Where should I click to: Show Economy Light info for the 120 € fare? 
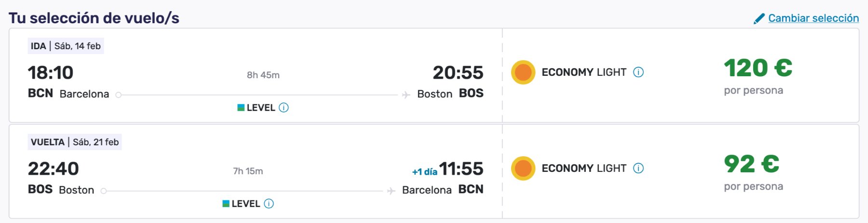pos(638,72)
